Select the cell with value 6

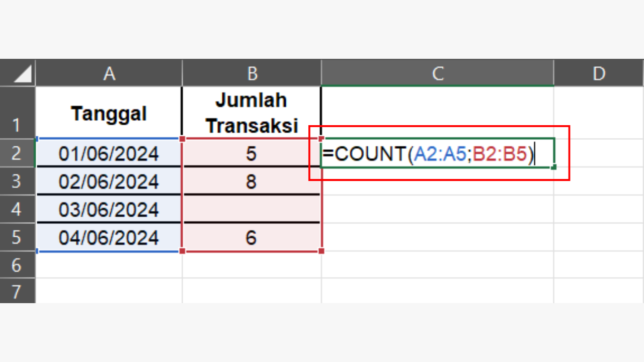point(252,237)
